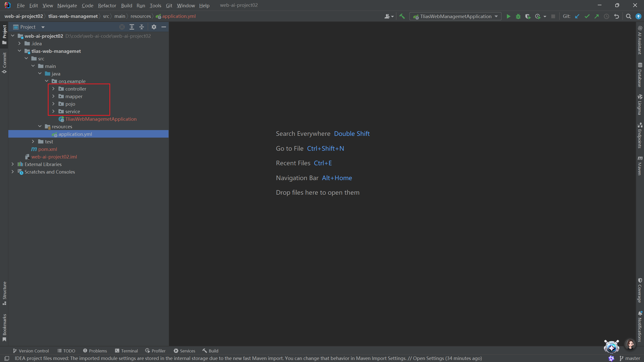Open Project panel settings gear

coord(154,27)
